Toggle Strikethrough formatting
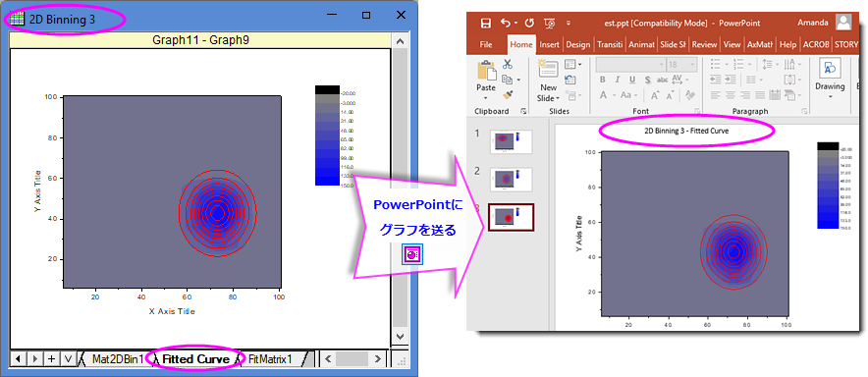Screen dimensions: 868x377 [662, 80]
